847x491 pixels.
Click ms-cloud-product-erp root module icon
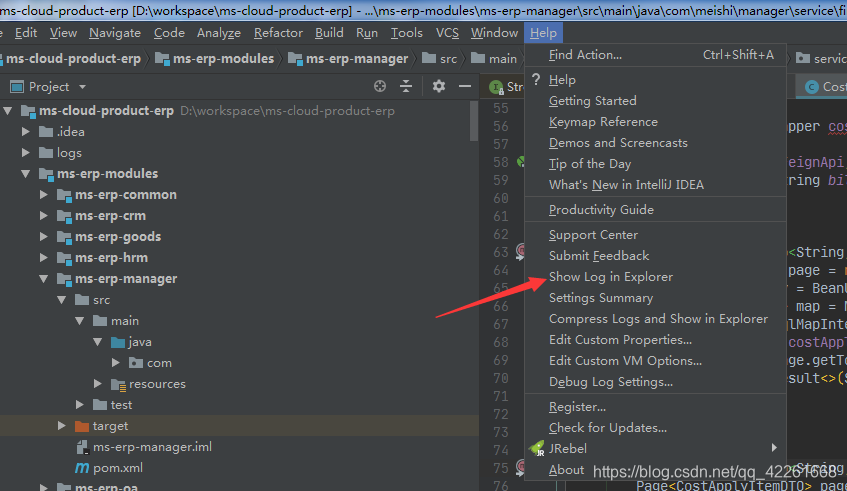pyautogui.click(x=28, y=111)
